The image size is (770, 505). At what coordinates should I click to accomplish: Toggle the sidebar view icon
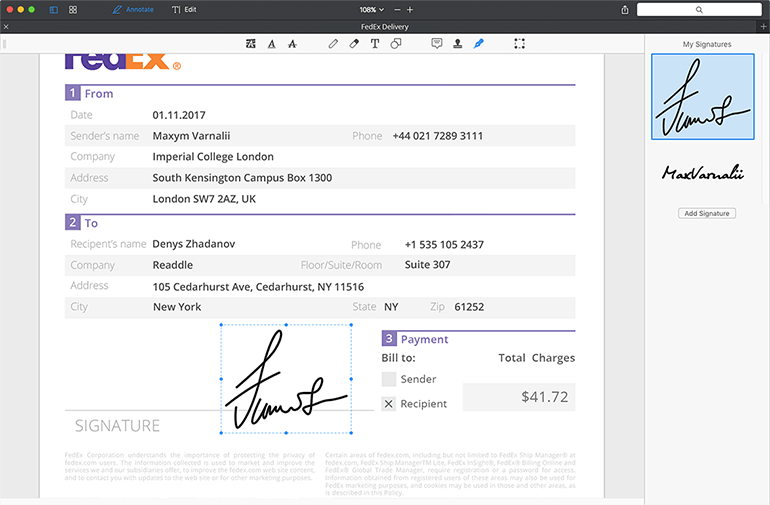54,10
